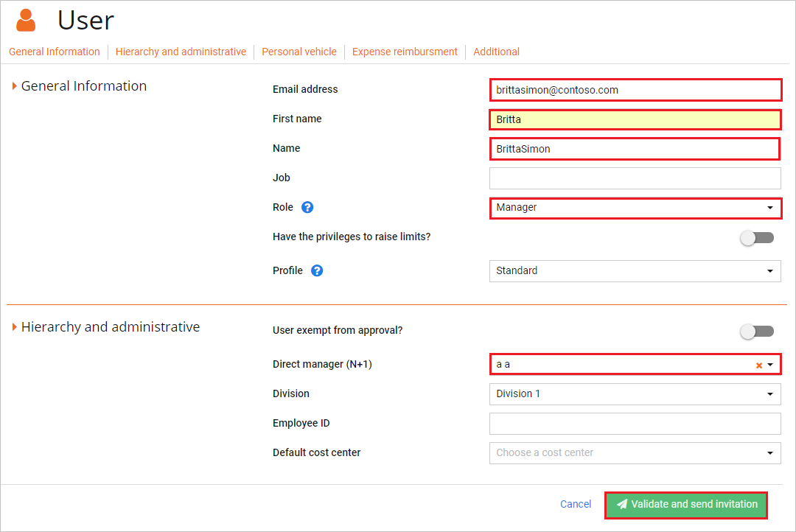The height and width of the screenshot is (532, 796).
Task: Open the Profile dropdown showing Standard
Action: [x=771, y=271]
